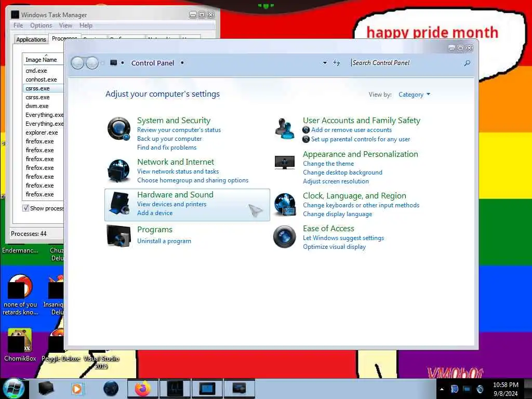Click Adjust screen resolution link
The image size is (532, 399).
[336, 181]
